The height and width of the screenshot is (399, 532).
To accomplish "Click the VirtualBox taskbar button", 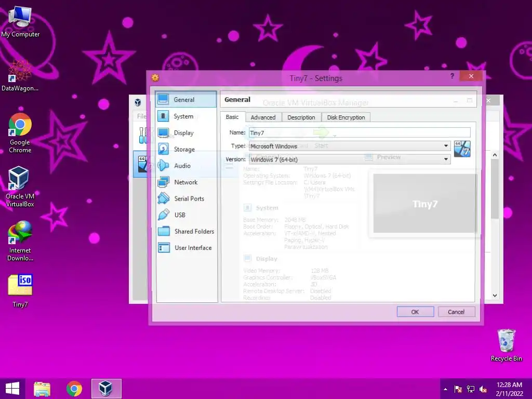I will (106, 389).
